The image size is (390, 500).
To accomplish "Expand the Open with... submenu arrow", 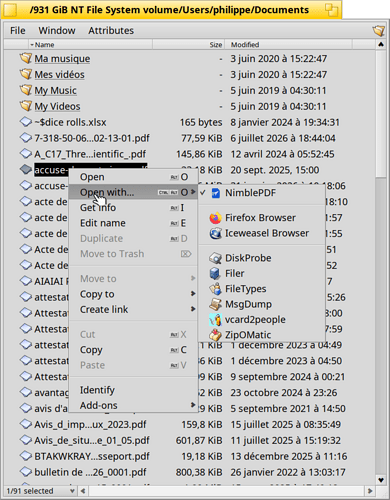I will 193,192.
